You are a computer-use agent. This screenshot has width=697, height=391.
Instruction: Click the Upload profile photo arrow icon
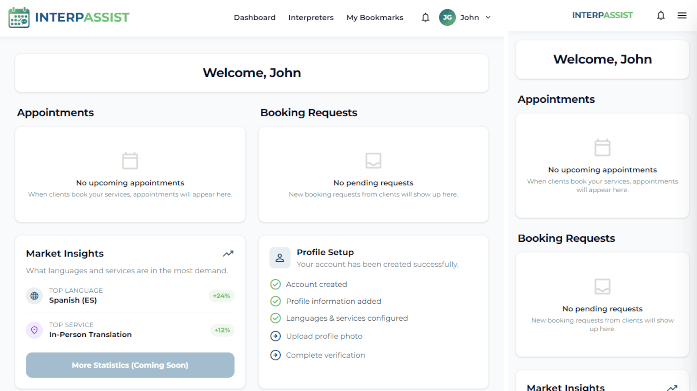tap(276, 336)
